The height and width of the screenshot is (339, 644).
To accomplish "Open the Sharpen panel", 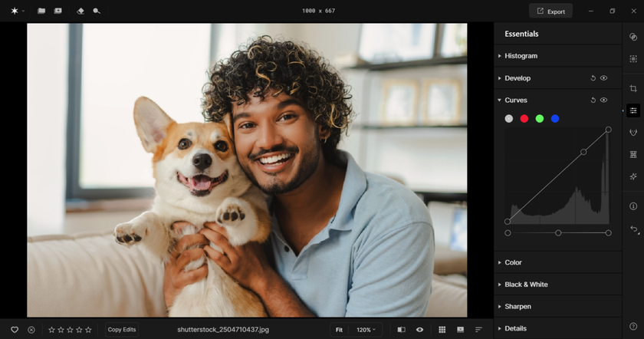I will (517, 307).
